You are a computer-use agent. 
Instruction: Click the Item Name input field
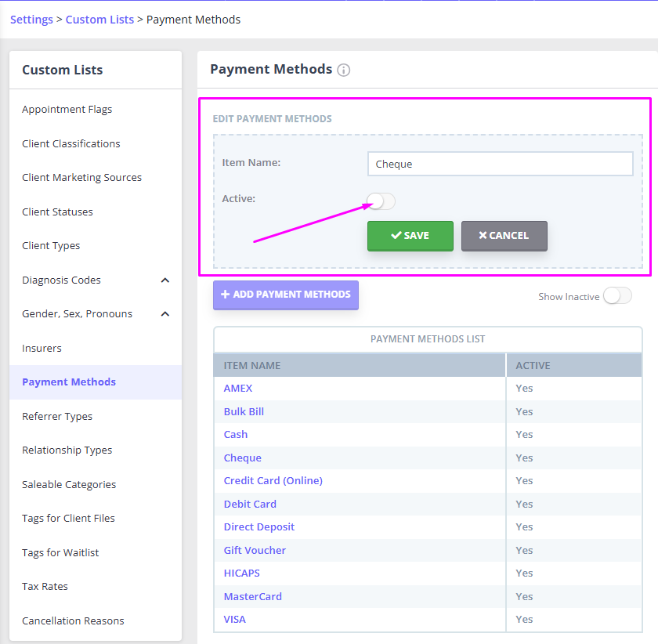500,163
